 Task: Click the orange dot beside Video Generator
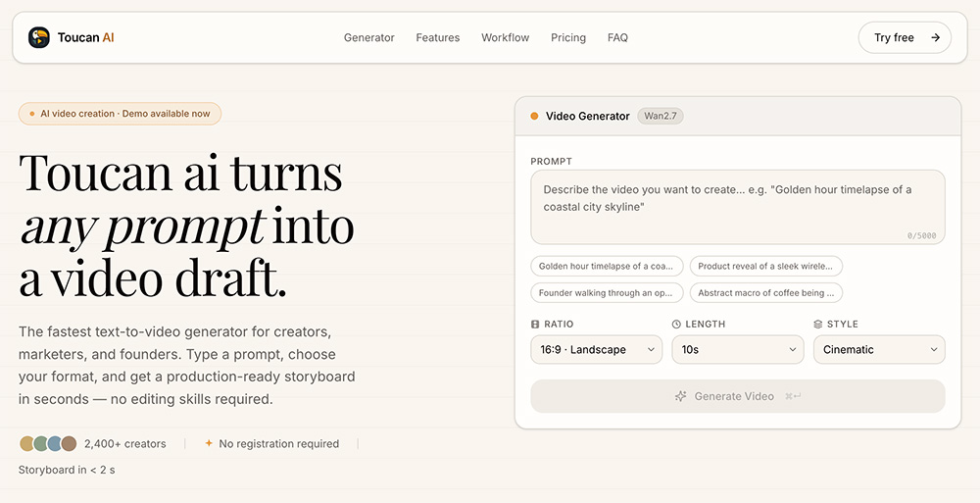point(534,116)
